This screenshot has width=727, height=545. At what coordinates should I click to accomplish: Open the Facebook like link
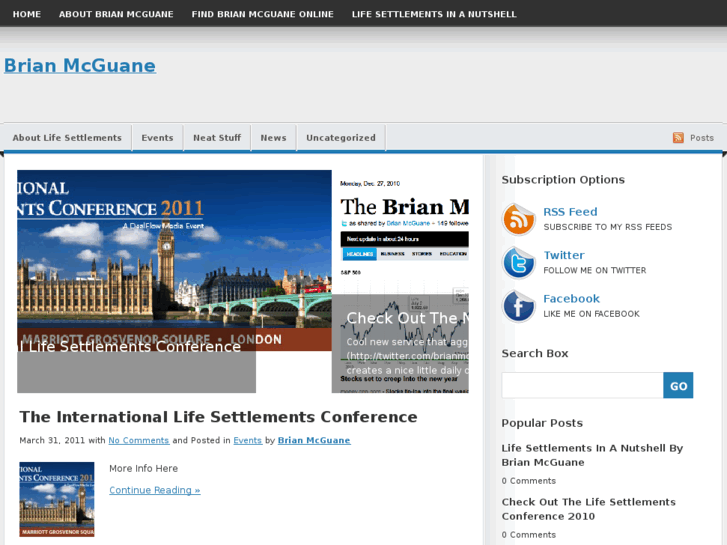pos(571,299)
